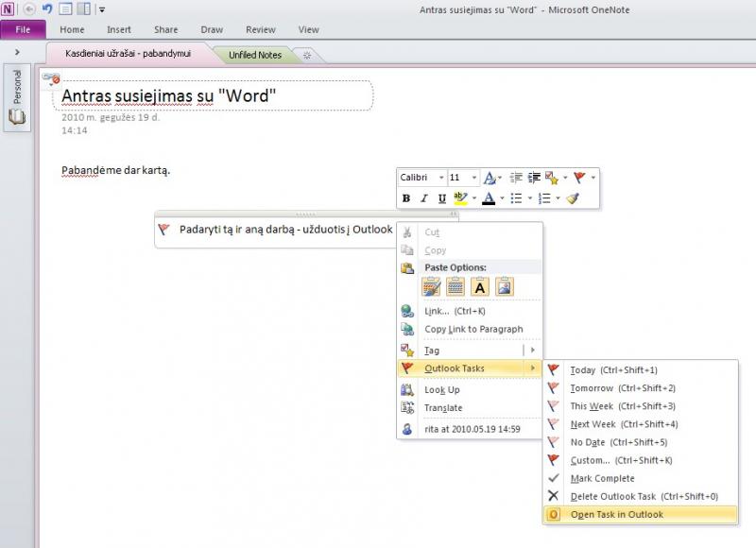The height and width of the screenshot is (548, 756).
Task: Select the Picture paste option icon
Action: point(505,286)
